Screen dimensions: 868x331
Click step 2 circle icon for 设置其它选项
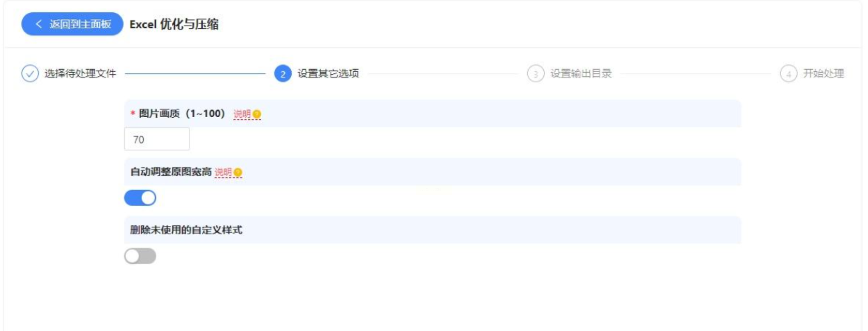(283, 74)
